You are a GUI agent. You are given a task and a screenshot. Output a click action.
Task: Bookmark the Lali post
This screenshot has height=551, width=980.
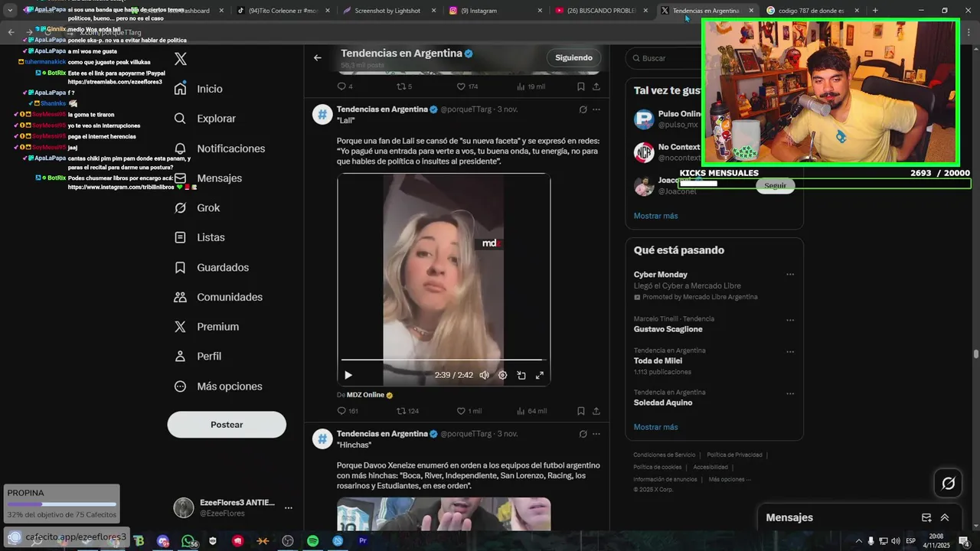[581, 411]
